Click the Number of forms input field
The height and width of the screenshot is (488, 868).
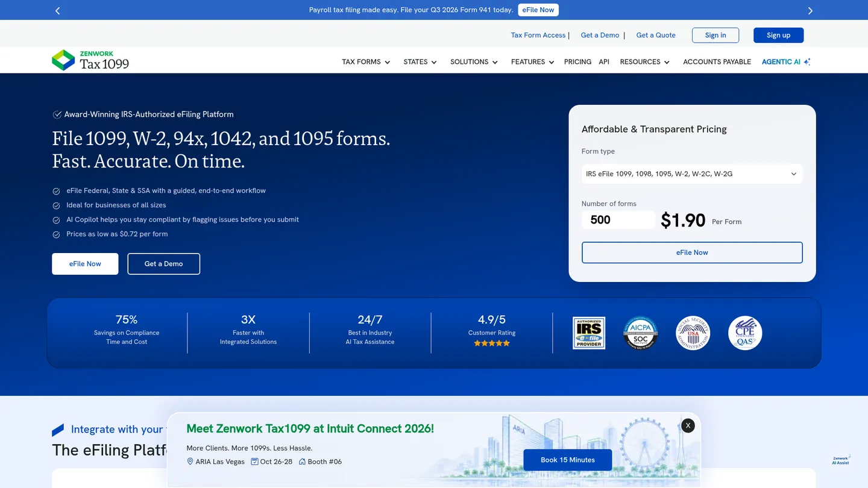(x=618, y=220)
